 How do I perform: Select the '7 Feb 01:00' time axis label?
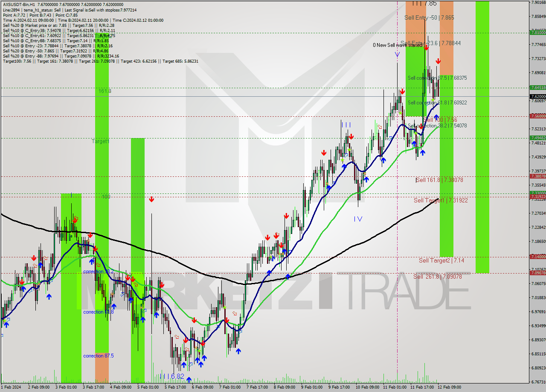pyautogui.click(x=231, y=387)
